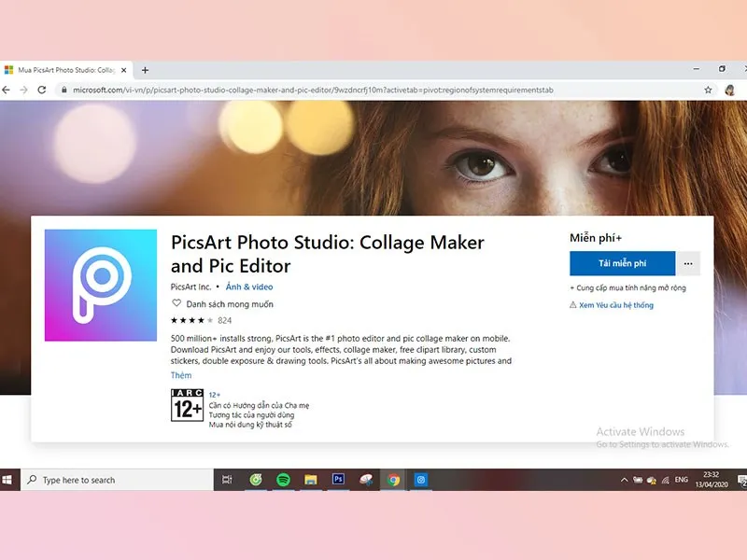Open the more options ellipsis menu
Screen dimensions: 747x560
pyautogui.click(x=688, y=263)
